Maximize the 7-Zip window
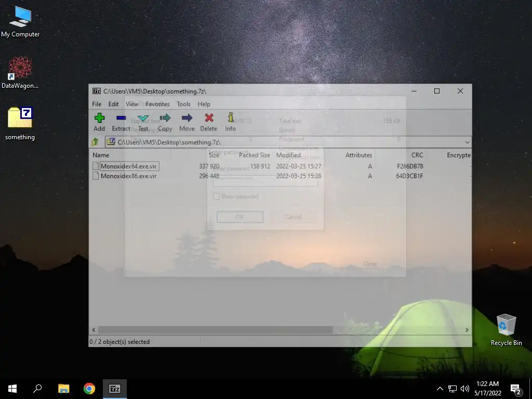 pos(437,91)
